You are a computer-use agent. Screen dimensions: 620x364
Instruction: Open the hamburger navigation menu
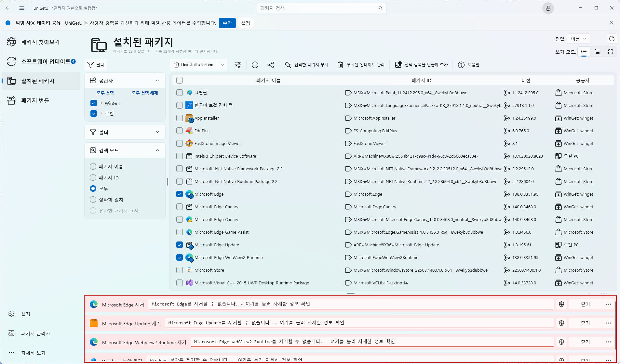(x=22, y=8)
